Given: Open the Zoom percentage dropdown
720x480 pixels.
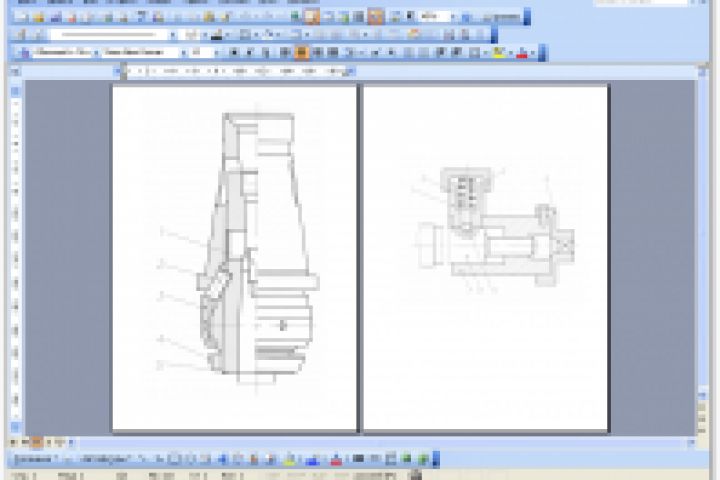Looking at the screenshot, I should pyautogui.click(x=452, y=17).
